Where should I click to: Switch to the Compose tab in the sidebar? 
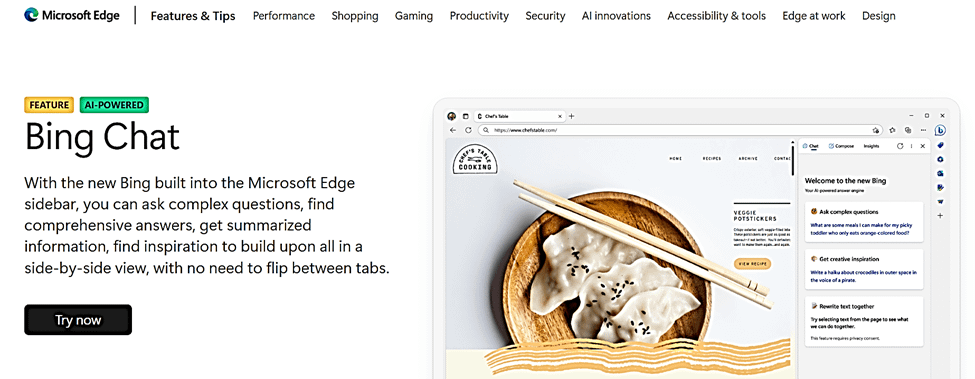pos(841,146)
